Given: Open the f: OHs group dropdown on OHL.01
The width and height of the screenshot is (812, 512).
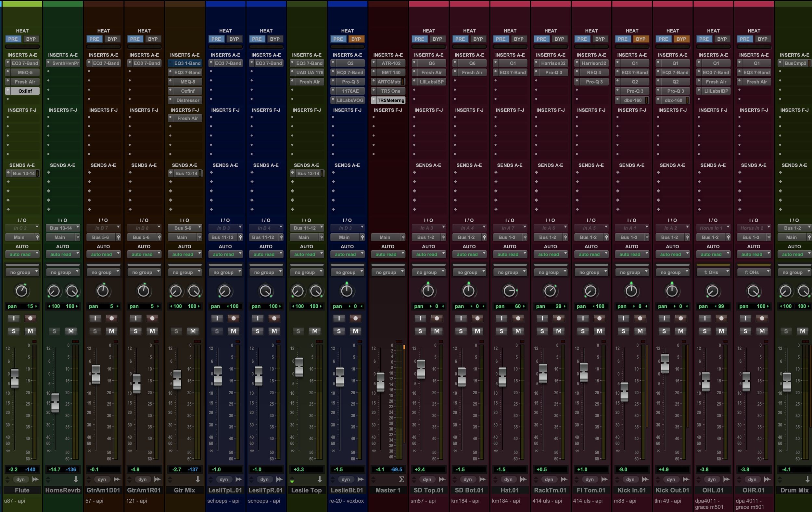Looking at the screenshot, I should pyautogui.click(x=713, y=272).
